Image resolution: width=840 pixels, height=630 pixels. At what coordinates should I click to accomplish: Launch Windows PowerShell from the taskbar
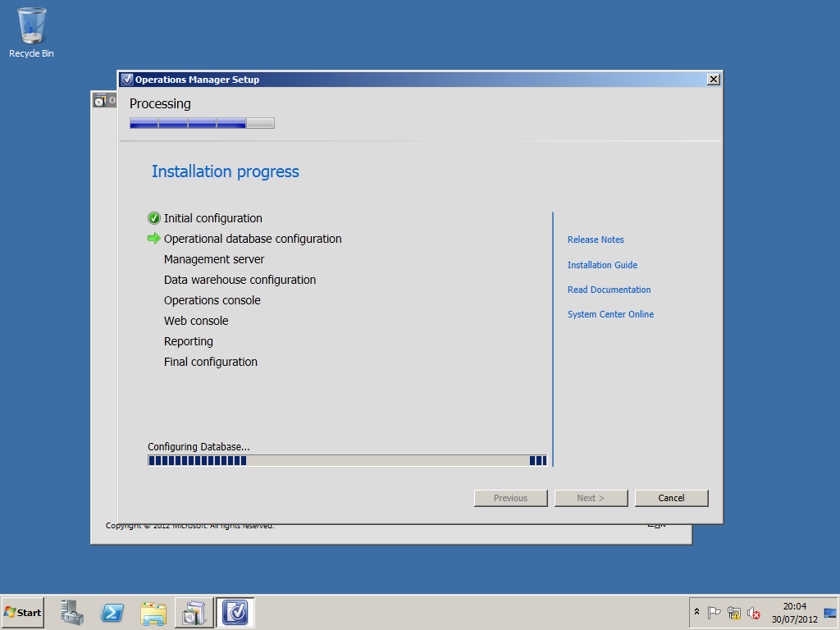pyautogui.click(x=112, y=612)
